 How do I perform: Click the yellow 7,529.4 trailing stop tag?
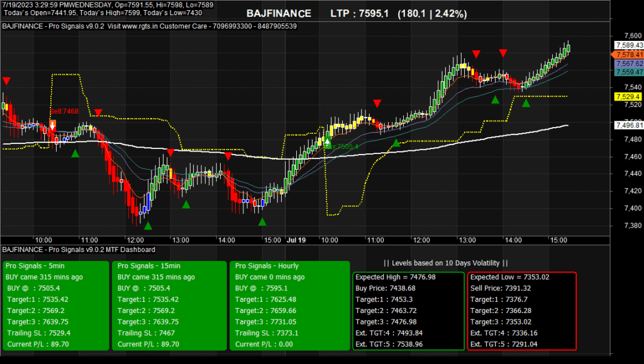(x=628, y=97)
